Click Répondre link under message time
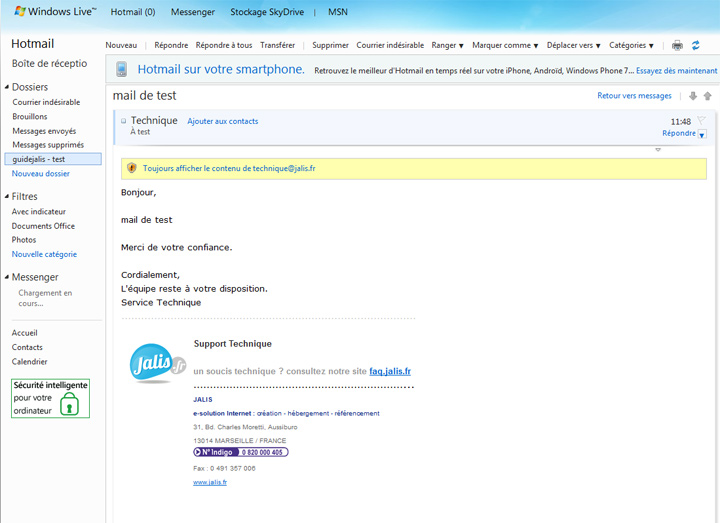720x523 pixels. click(x=679, y=133)
